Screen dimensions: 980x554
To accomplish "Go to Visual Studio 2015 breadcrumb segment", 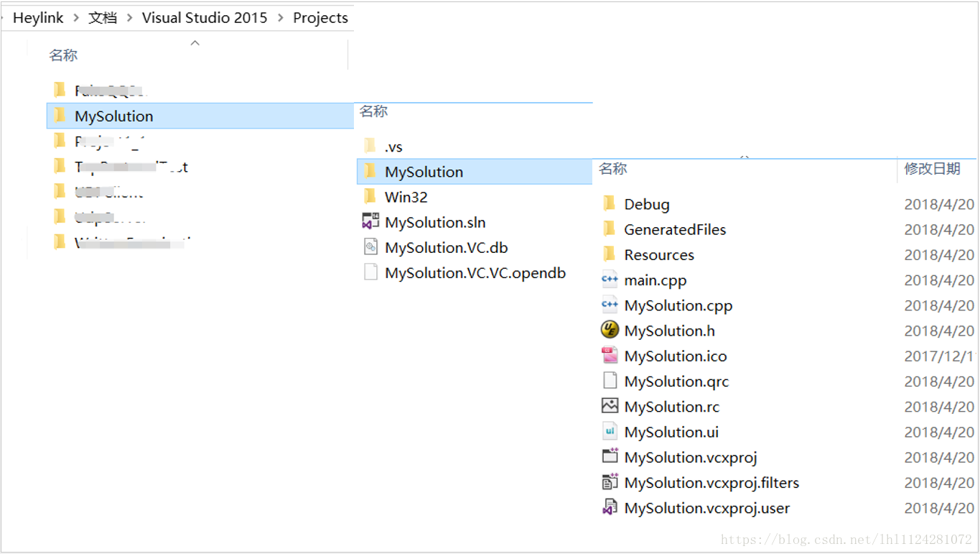I will point(205,18).
